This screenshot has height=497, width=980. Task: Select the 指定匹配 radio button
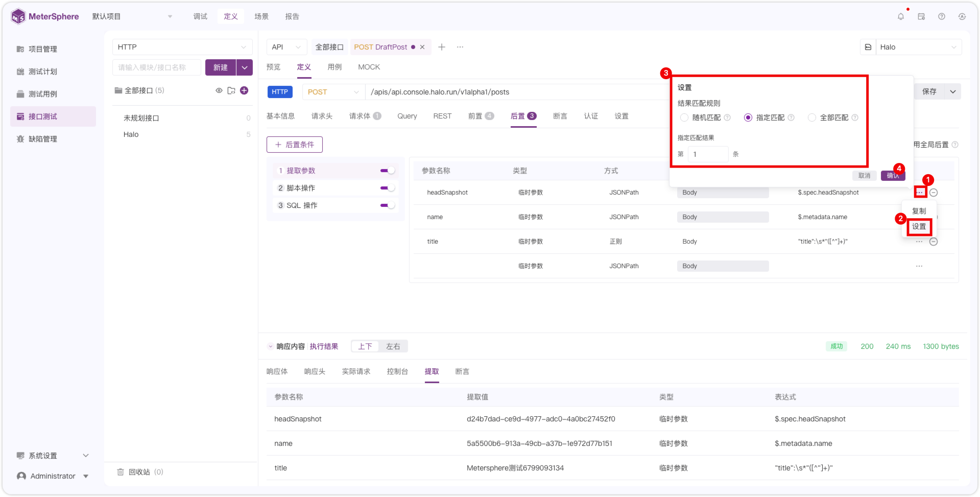pyautogui.click(x=748, y=117)
